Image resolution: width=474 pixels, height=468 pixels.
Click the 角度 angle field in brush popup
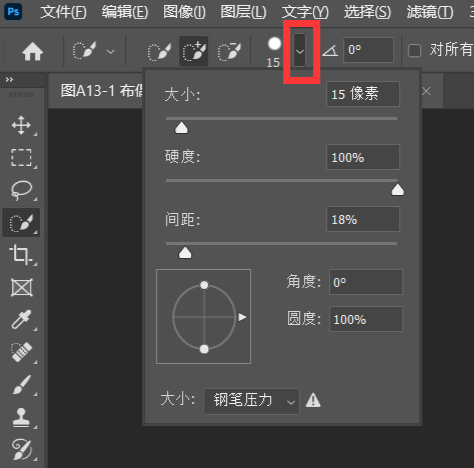[x=366, y=282]
